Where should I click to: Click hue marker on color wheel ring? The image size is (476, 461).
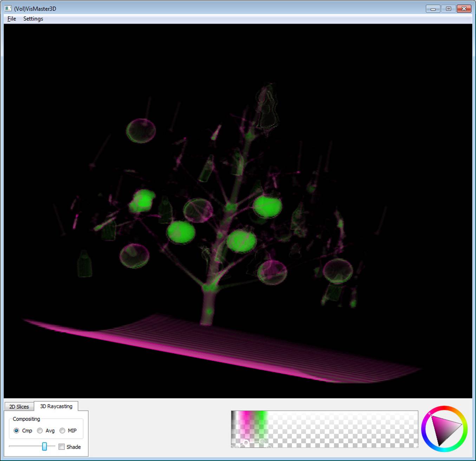click(x=429, y=414)
